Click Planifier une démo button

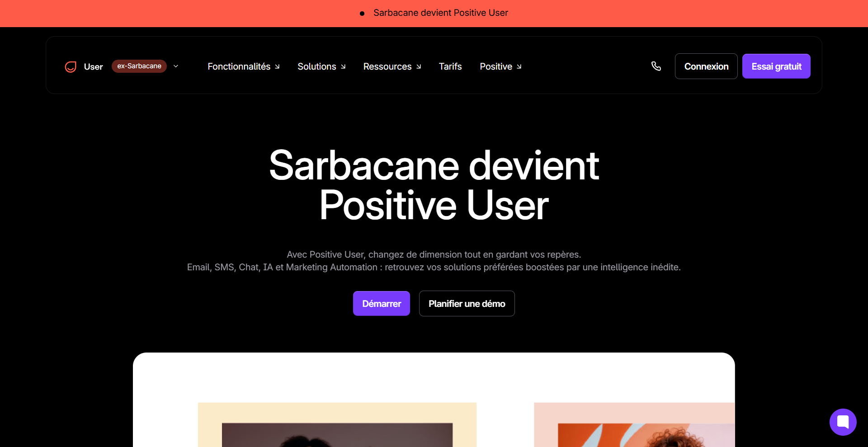point(467,304)
